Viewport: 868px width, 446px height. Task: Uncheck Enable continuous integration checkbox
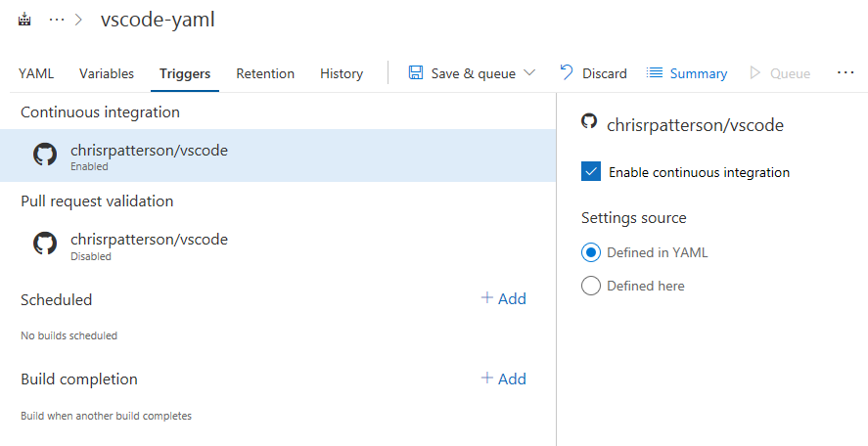591,171
